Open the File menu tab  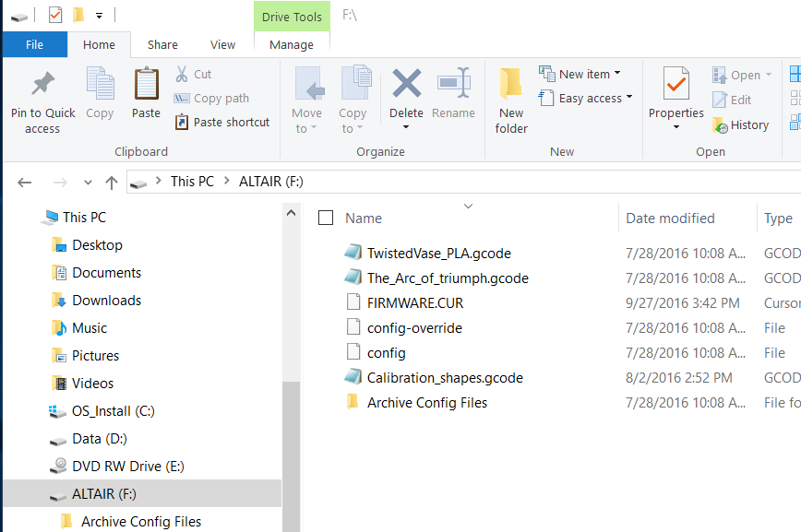(35, 44)
